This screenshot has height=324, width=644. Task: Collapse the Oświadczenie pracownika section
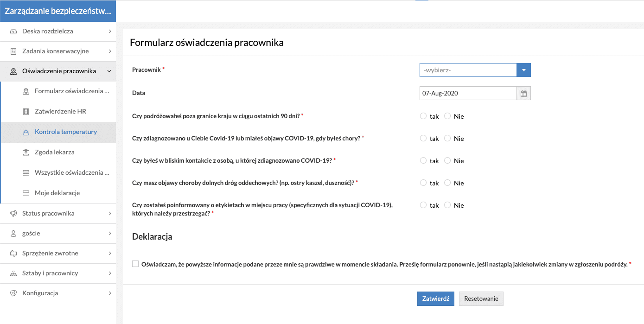109,71
